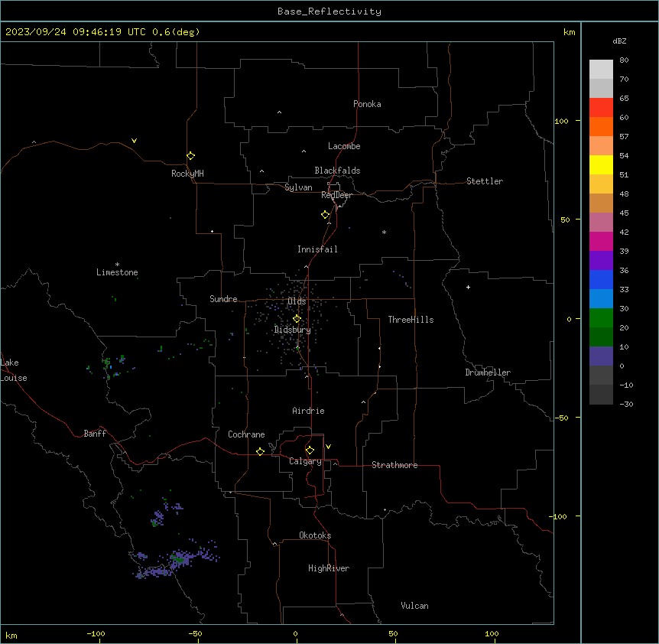659x644 pixels.
Task: Click the Blackfalds city label
Action: point(337,171)
